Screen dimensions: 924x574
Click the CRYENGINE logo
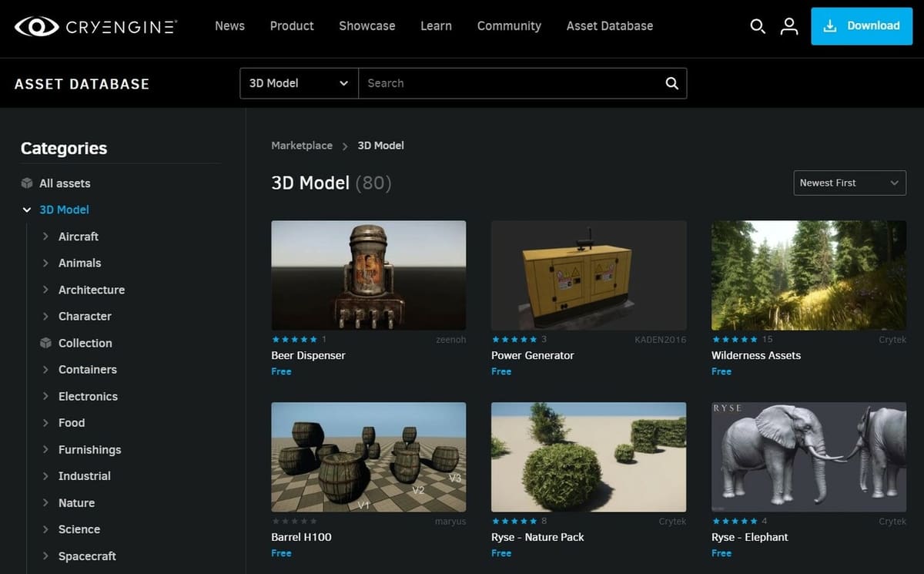(x=95, y=26)
